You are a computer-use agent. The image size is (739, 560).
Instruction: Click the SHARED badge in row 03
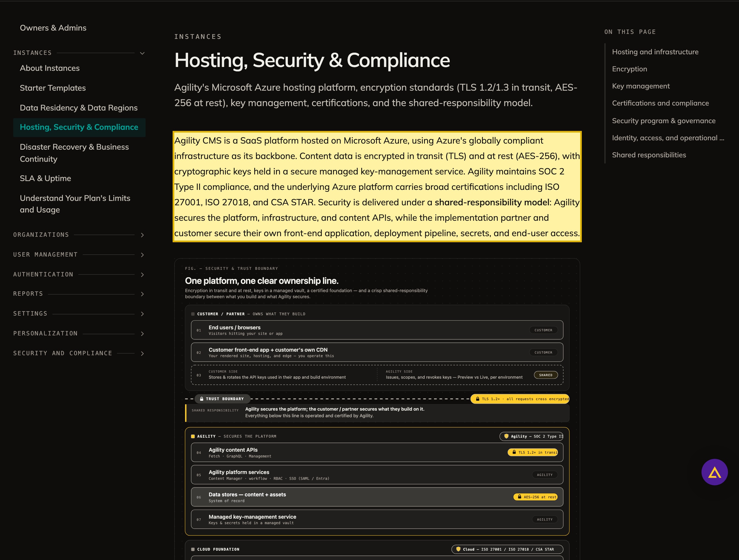click(x=545, y=375)
